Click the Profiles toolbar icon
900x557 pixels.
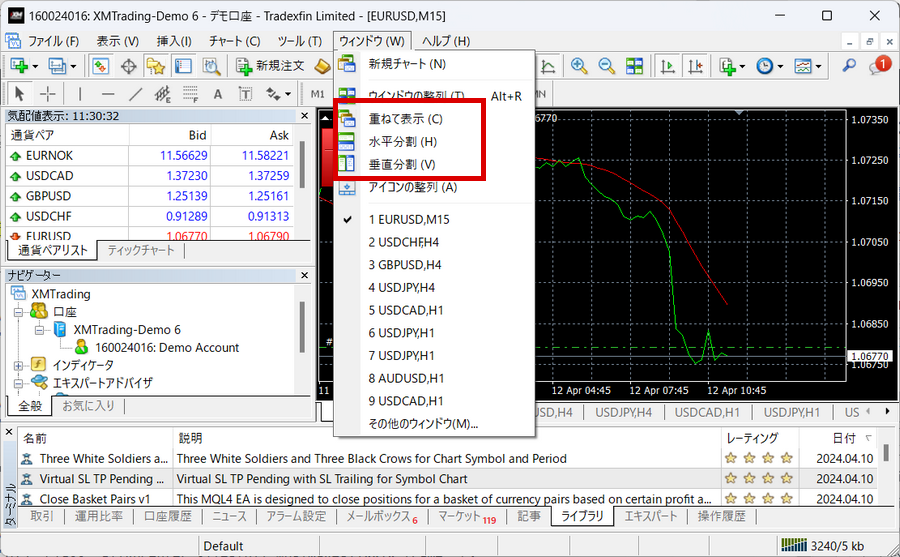tap(57, 66)
